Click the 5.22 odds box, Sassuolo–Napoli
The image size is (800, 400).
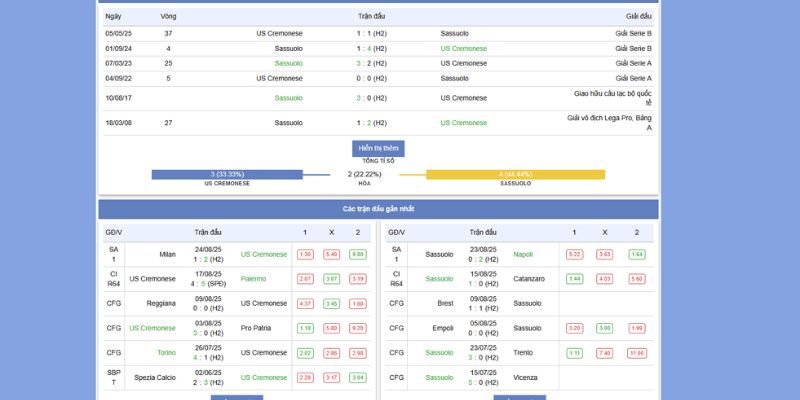pos(574,254)
